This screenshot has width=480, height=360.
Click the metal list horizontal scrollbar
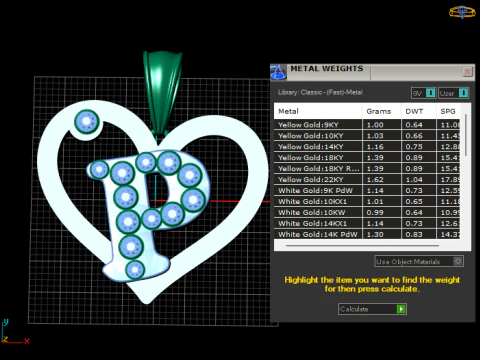pyautogui.click(x=362, y=246)
